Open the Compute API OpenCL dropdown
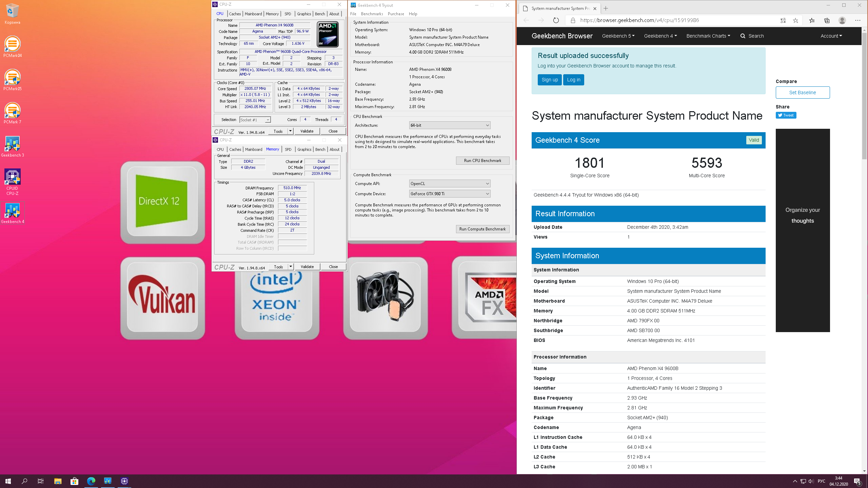 [x=450, y=184]
